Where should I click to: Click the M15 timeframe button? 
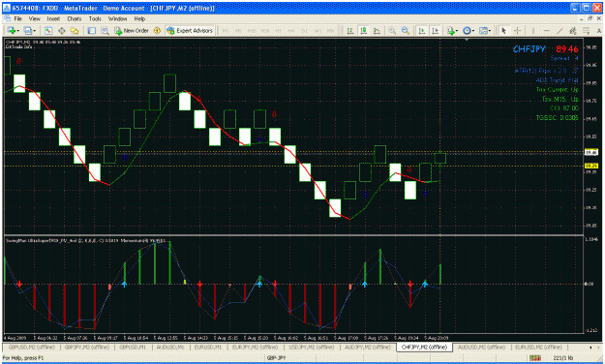[x=252, y=30]
